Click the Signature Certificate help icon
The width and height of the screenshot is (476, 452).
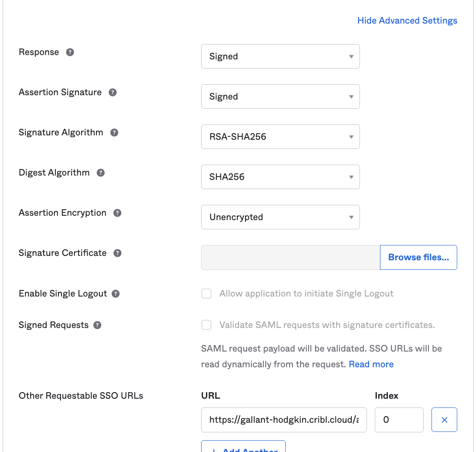(x=117, y=253)
